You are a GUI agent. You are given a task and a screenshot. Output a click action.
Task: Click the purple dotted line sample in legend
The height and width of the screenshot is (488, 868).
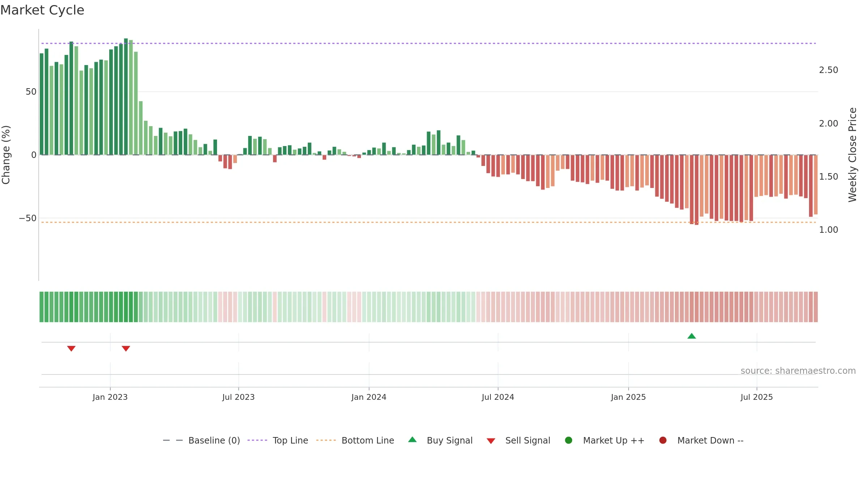coord(257,440)
